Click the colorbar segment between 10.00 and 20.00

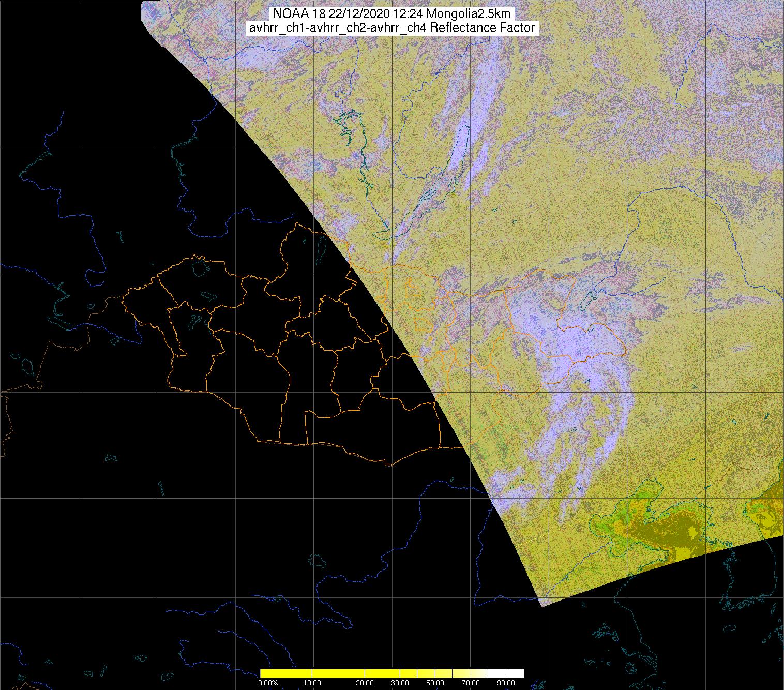tap(338, 673)
